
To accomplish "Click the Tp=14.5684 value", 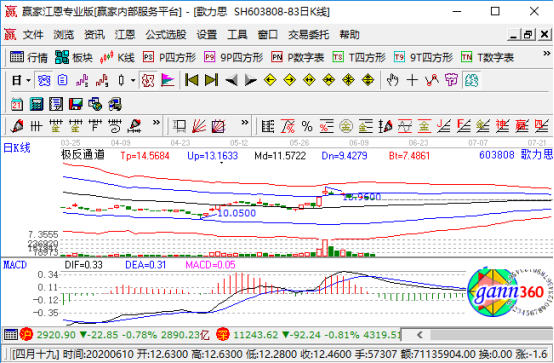I will [145, 156].
